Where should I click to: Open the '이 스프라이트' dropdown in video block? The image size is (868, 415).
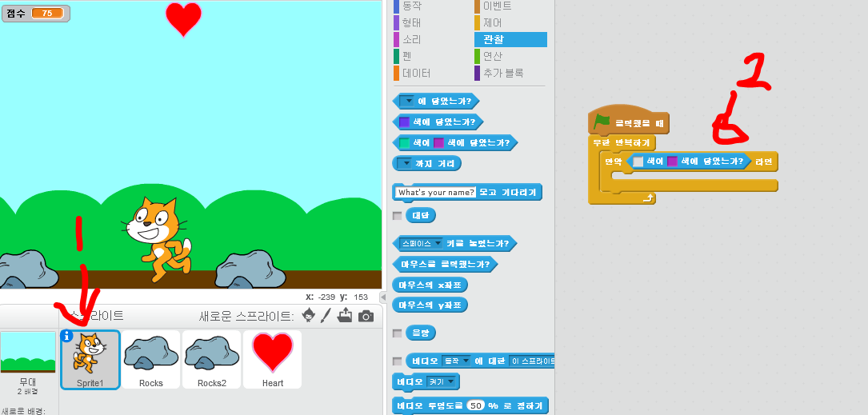point(531,361)
